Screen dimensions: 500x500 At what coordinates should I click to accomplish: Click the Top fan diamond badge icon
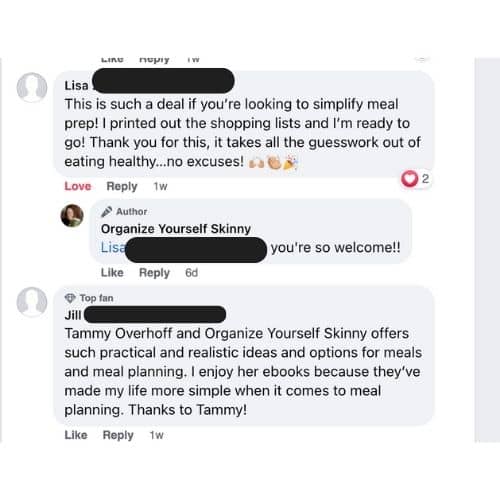pyautogui.click(x=70, y=298)
